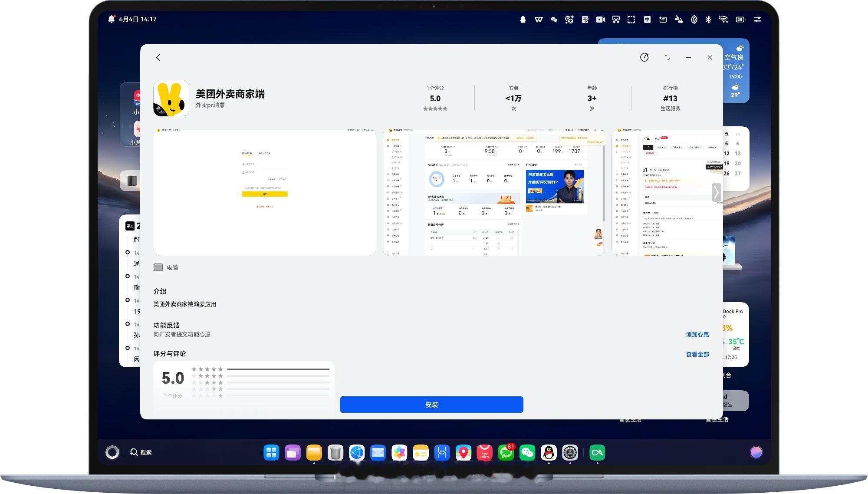Click the 1个评分 5.0 rating summary
The height and width of the screenshot is (494, 868).
(x=435, y=99)
